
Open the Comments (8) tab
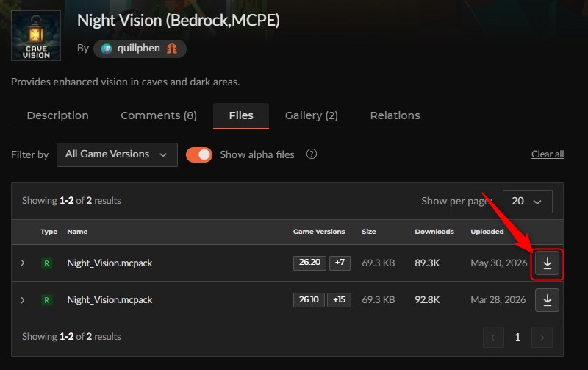click(159, 115)
